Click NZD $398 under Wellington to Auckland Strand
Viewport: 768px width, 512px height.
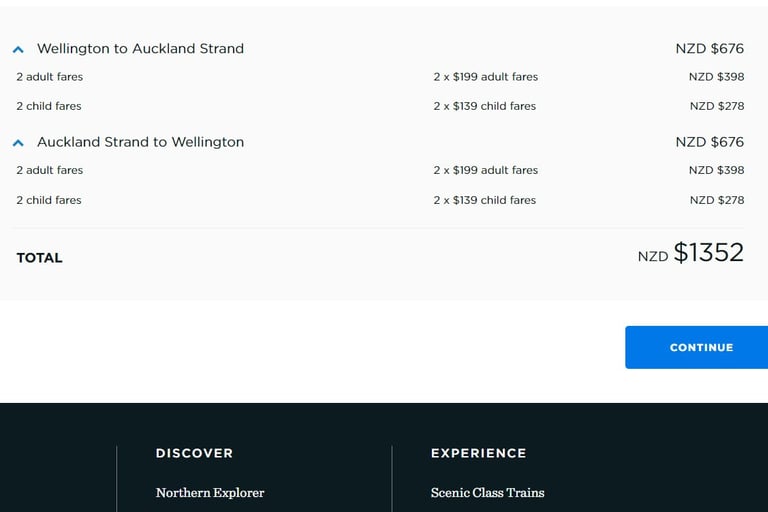tap(717, 77)
